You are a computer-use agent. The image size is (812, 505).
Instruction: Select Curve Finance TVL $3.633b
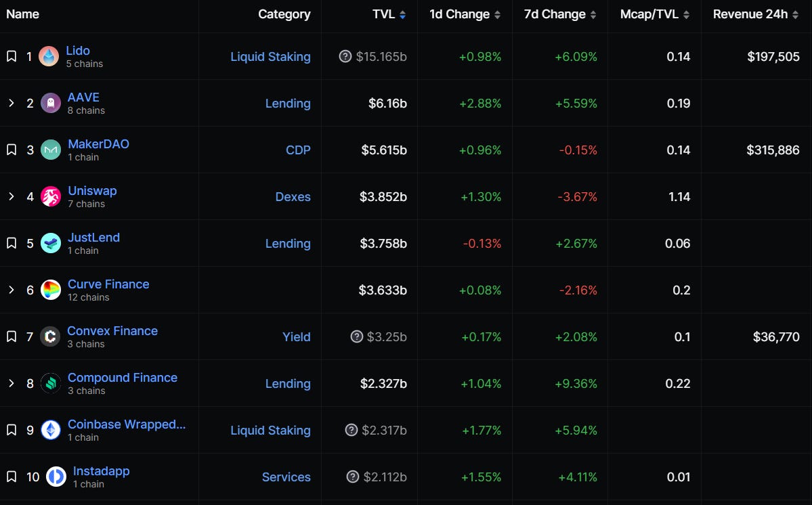pos(383,290)
